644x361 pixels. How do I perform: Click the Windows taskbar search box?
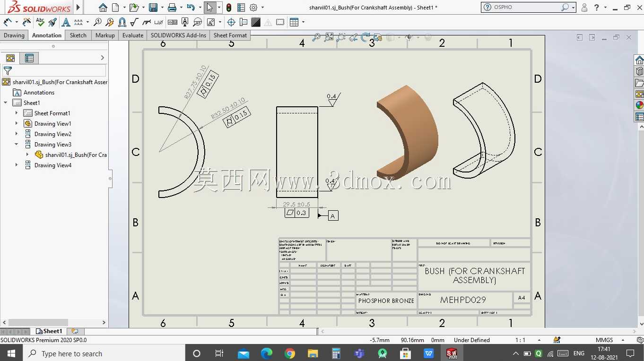(104, 353)
